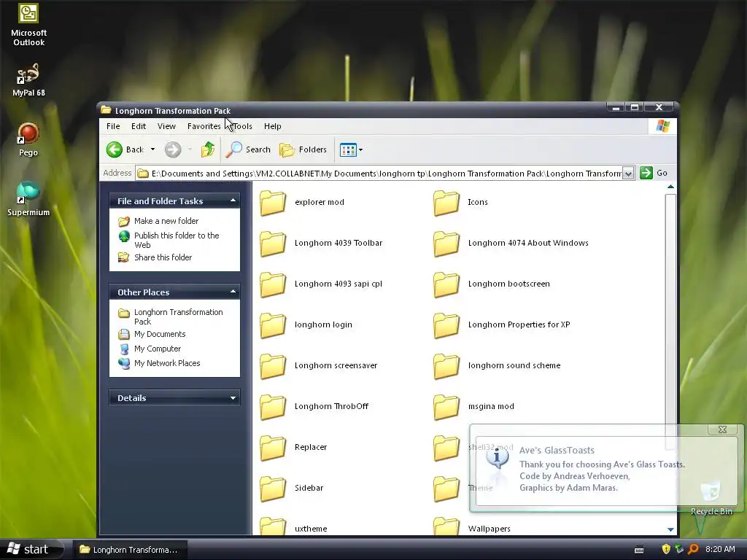The image size is (747, 560).
Task: Select the Sidebar folder
Action: pyautogui.click(x=292, y=489)
